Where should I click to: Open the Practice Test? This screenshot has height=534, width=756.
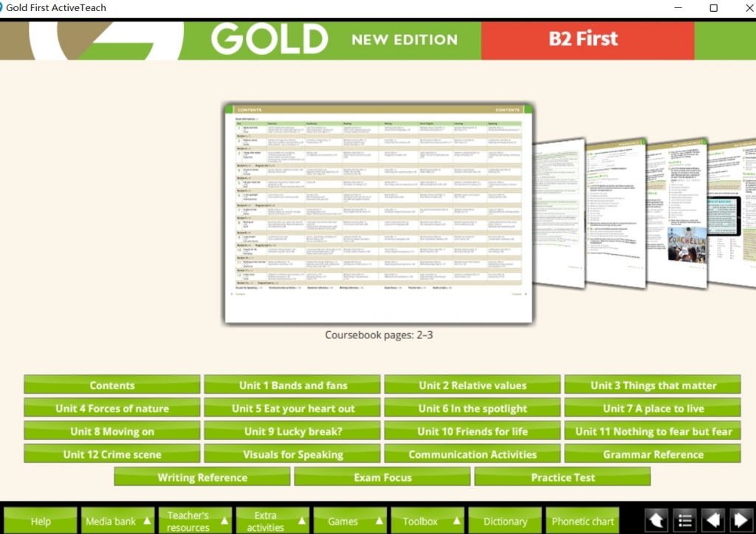point(563,477)
